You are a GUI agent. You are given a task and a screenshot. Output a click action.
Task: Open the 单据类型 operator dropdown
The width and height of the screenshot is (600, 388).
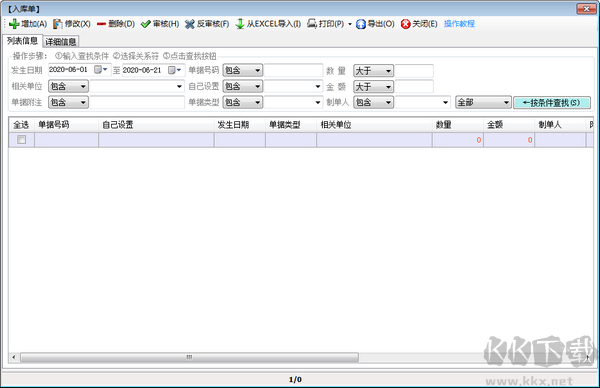[x=243, y=102]
